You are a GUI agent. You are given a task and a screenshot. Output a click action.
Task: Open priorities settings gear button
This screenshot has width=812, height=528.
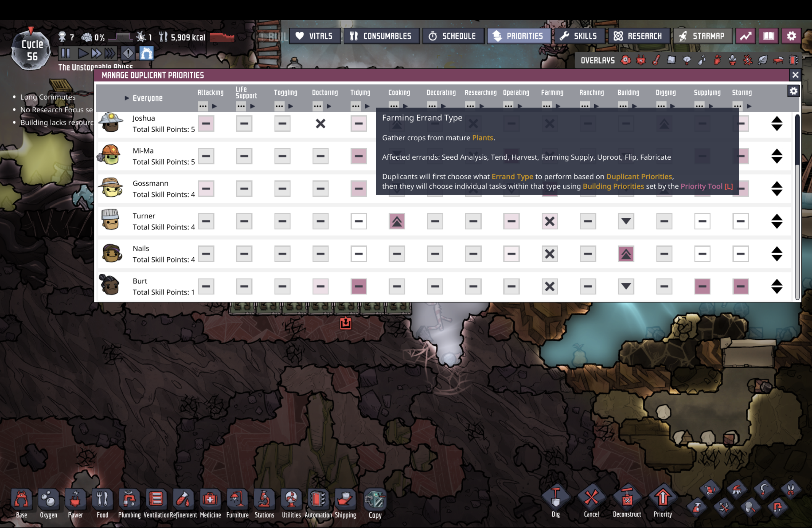793,91
